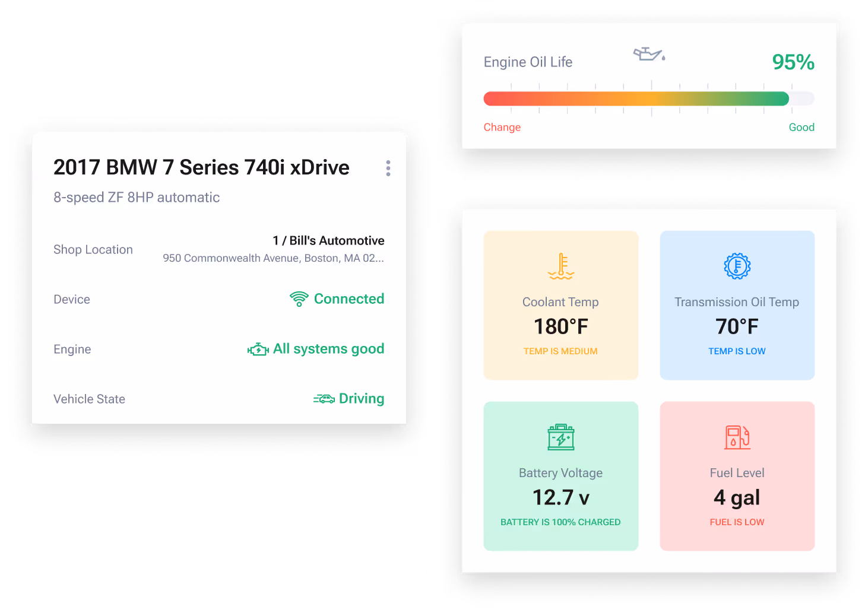868x613 pixels.
Task: Click the fuel pump icon
Action: [737, 437]
